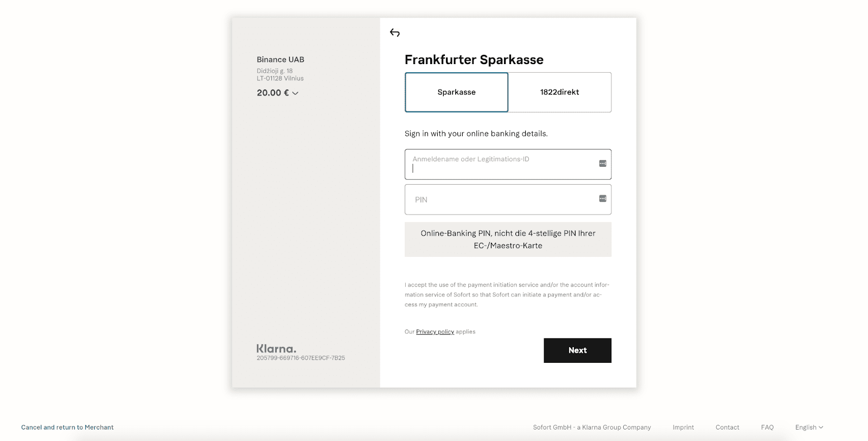Switch to the 1822direkt option
This screenshot has height=441, width=868.
pos(560,92)
